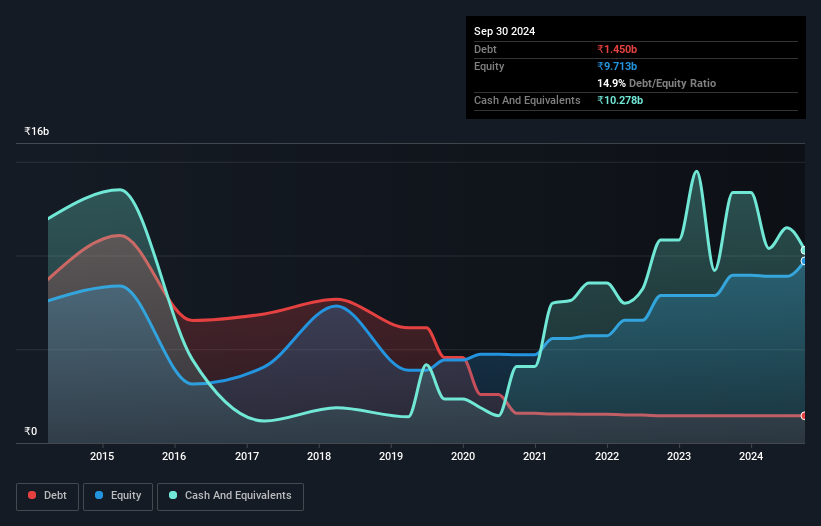
Task: Click the blue Equity legend dot
Action: click(99, 495)
